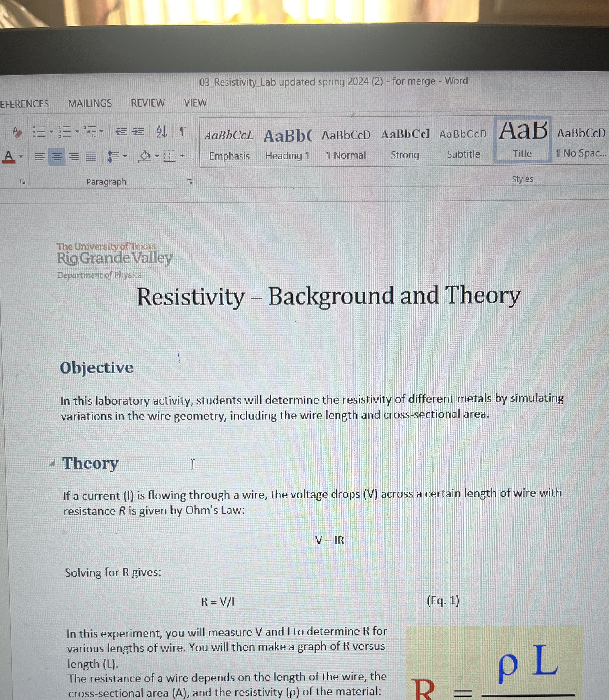
Task: Open the MAILINGS ribbon tab
Action: (90, 103)
